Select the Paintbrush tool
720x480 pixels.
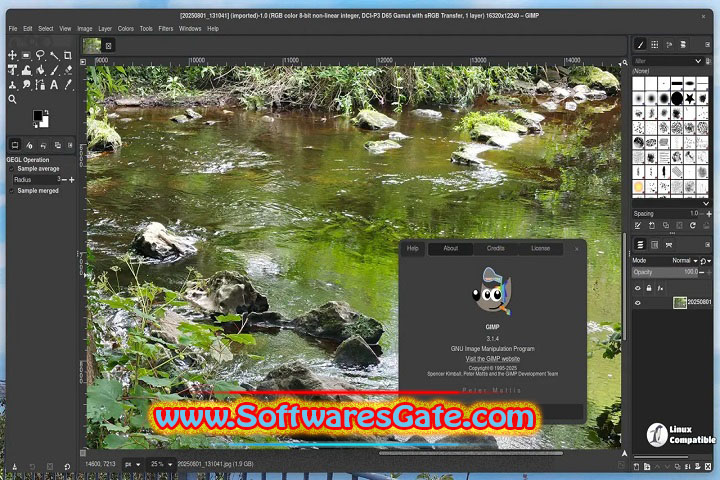54,70
